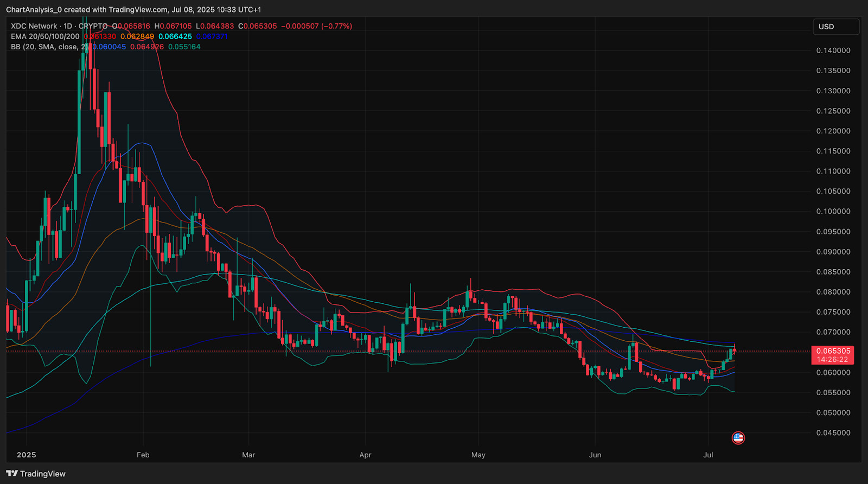Click the cyan EMA 100 value 0.066425
Image resolution: width=868 pixels, height=484 pixels.
click(175, 36)
